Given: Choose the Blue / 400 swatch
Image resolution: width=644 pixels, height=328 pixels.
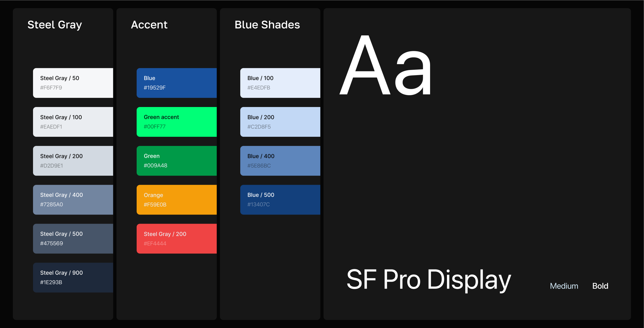Looking at the screenshot, I should 280,161.
